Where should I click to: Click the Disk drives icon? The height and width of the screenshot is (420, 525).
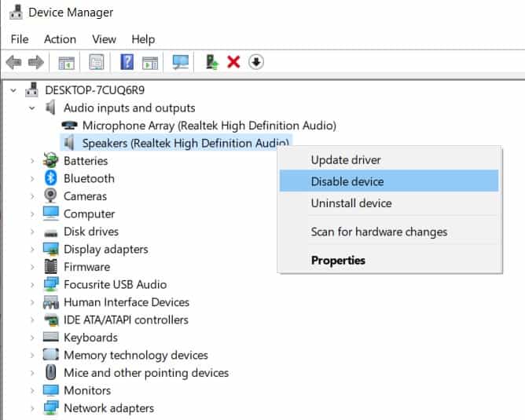[51, 233]
